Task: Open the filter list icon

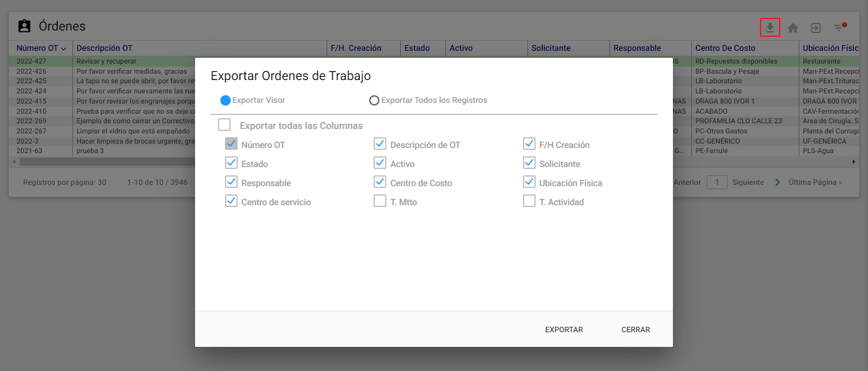Action: coord(839,28)
